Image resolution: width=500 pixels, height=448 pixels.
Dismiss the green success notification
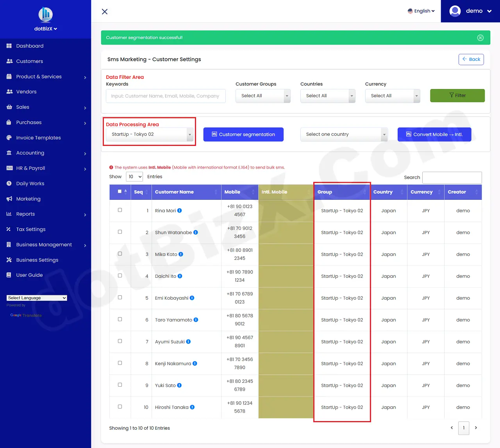[480, 38]
